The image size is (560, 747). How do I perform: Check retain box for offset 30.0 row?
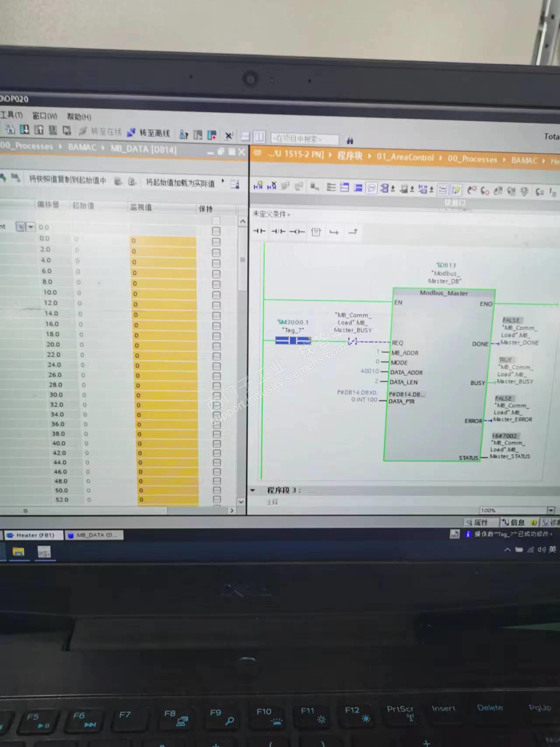(216, 396)
